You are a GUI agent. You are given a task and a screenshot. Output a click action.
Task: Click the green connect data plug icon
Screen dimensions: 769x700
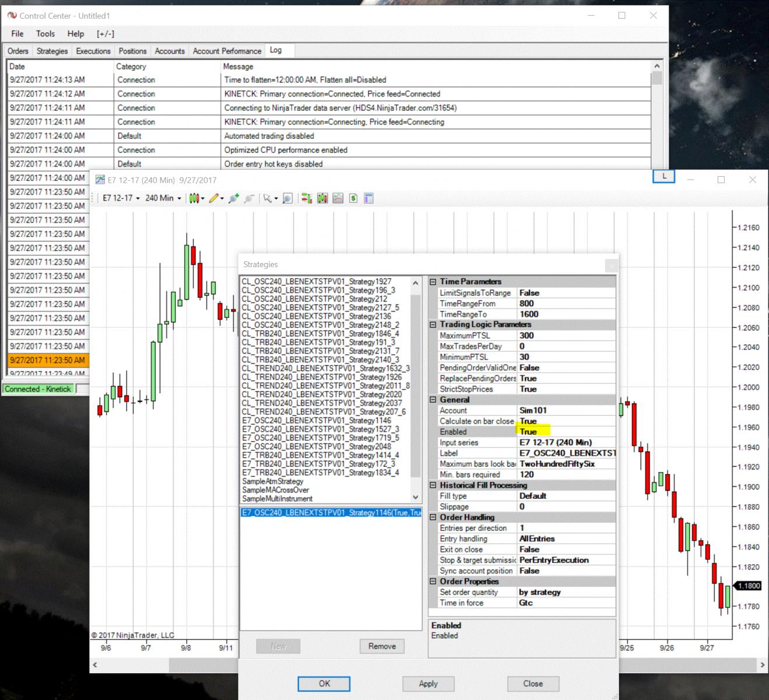pyautogui.click(x=233, y=198)
